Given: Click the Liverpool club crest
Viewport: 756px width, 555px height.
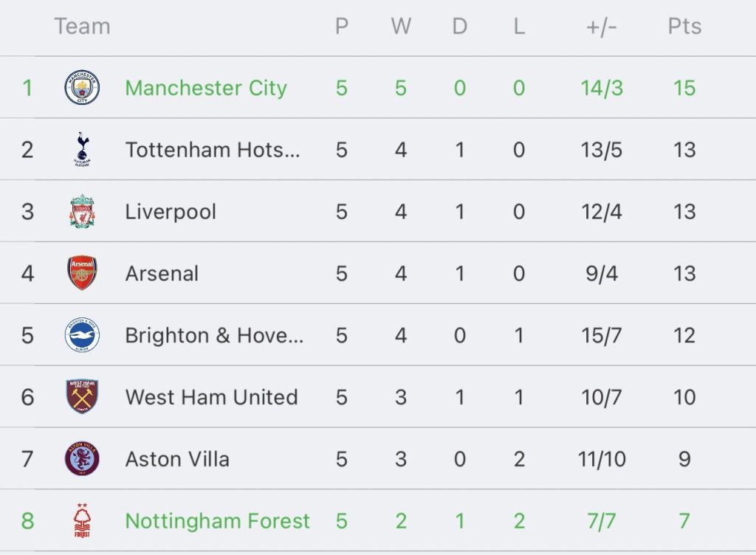Looking at the screenshot, I should point(82,212).
